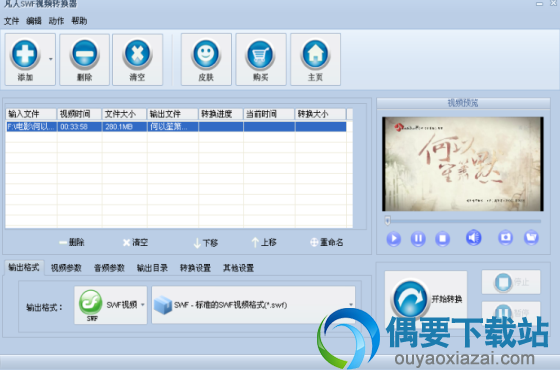Open the snapshot folder icon
This screenshot has height=370, width=560.
(531, 238)
